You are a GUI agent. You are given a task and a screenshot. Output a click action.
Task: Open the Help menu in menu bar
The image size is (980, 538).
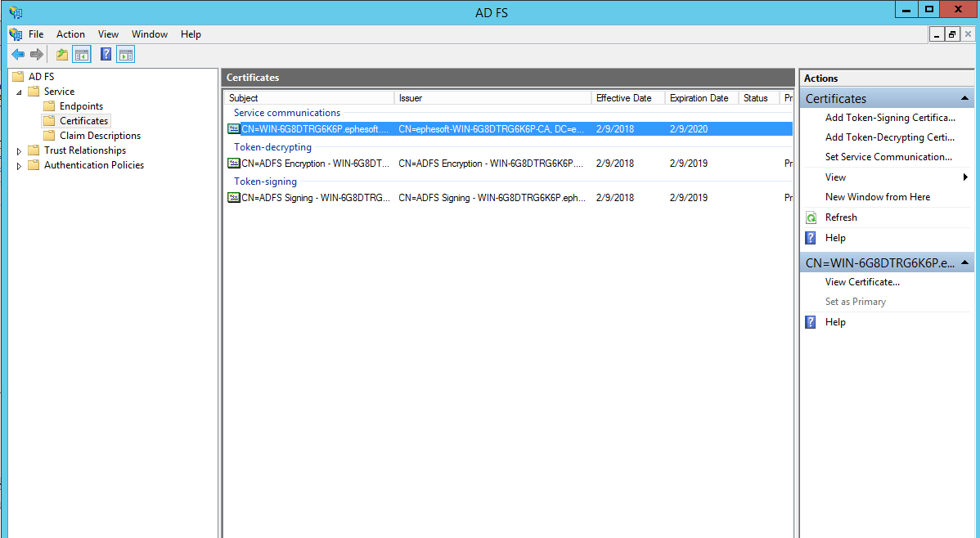191,34
